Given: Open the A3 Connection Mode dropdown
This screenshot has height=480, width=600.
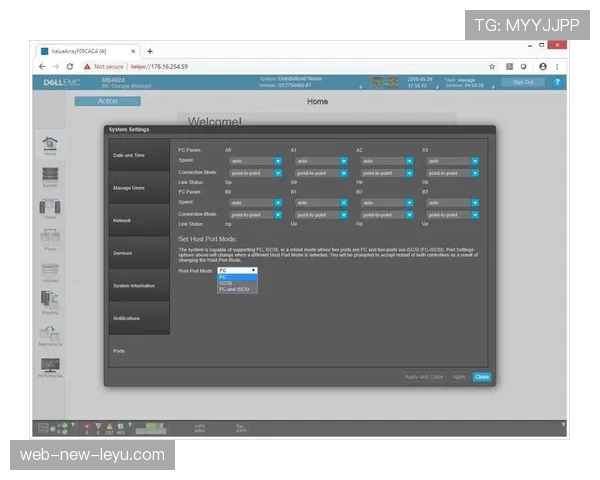Looking at the screenshot, I should [453, 173].
